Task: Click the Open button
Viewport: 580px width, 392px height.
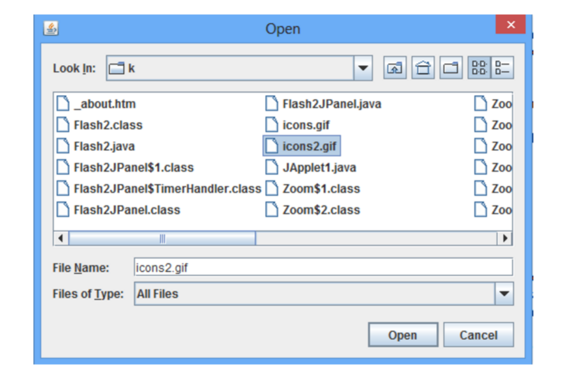Action: coord(402,335)
